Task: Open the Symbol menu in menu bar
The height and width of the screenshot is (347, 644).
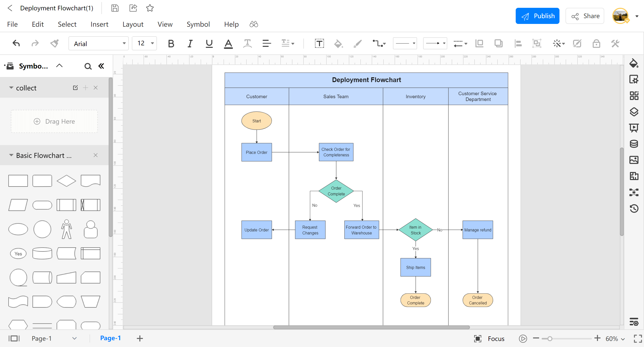Action: (198, 24)
